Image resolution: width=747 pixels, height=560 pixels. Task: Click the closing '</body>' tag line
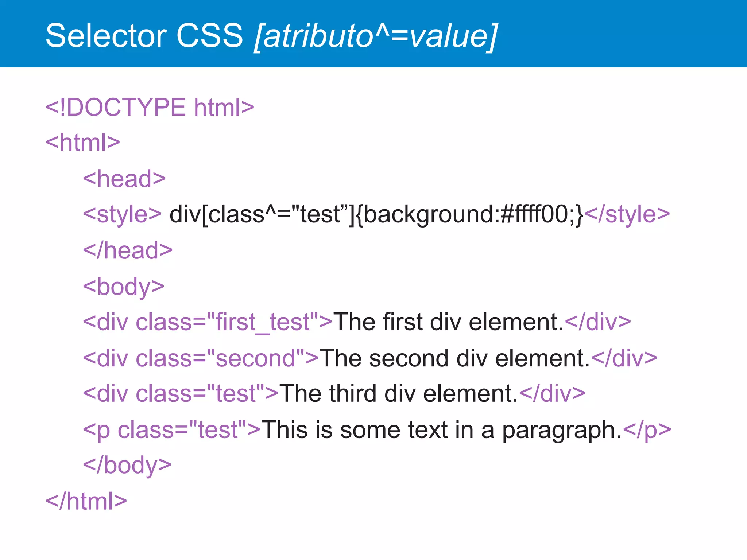coord(127,466)
